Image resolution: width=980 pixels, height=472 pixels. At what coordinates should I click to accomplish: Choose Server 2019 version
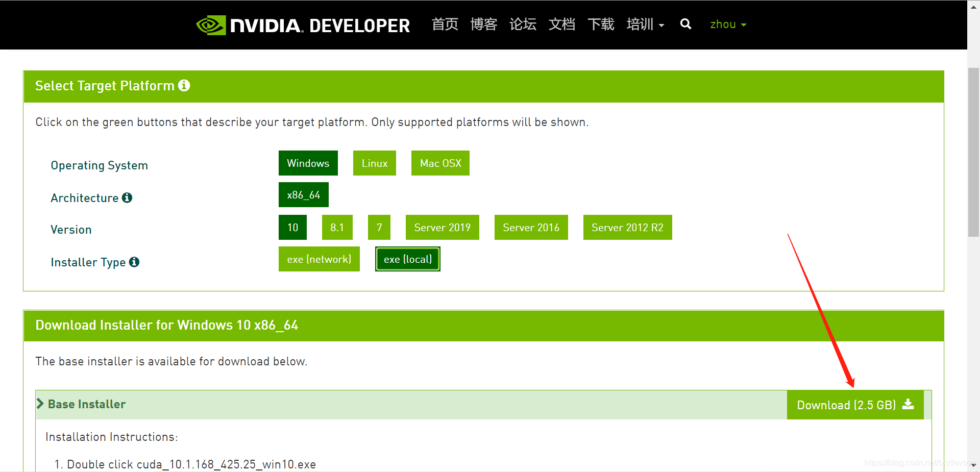point(443,228)
